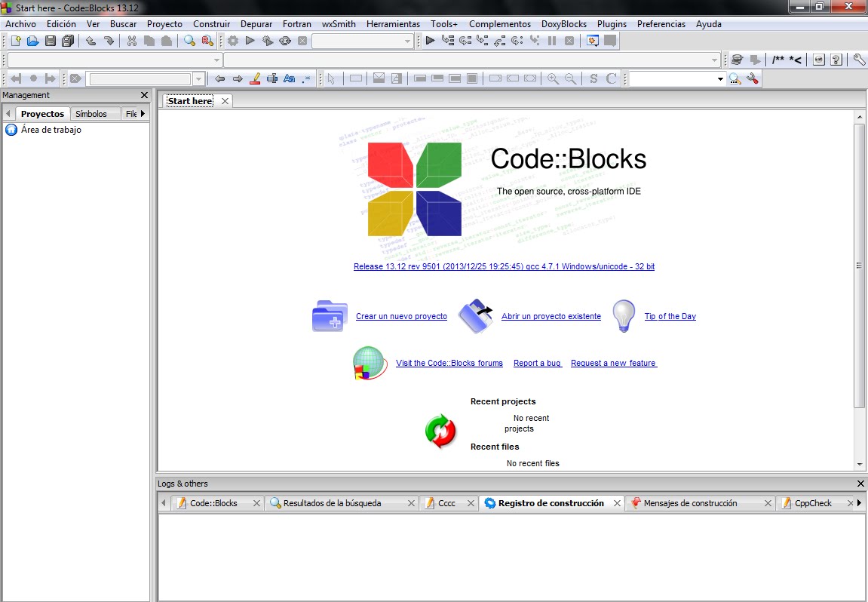This screenshot has height=602, width=868.
Task: Click the Debug/Continue start icon
Action: pos(430,41)
